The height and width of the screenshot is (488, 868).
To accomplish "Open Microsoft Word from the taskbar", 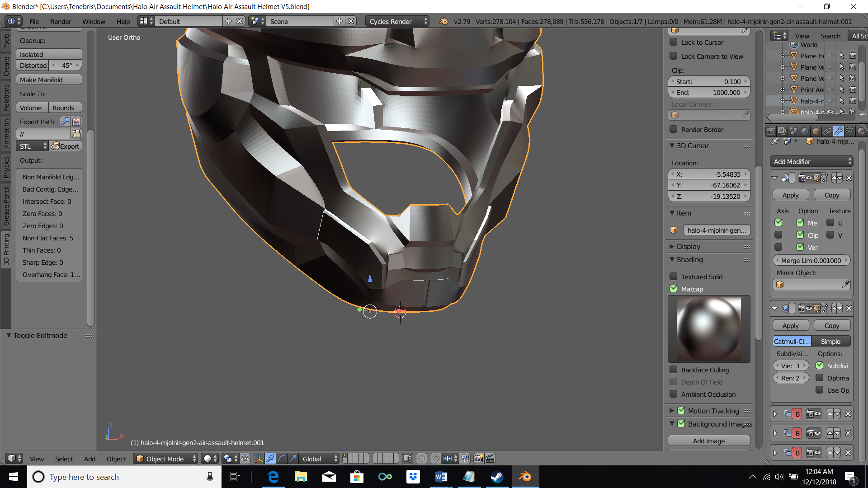I will pyautogui.click(x=441, y=477).
